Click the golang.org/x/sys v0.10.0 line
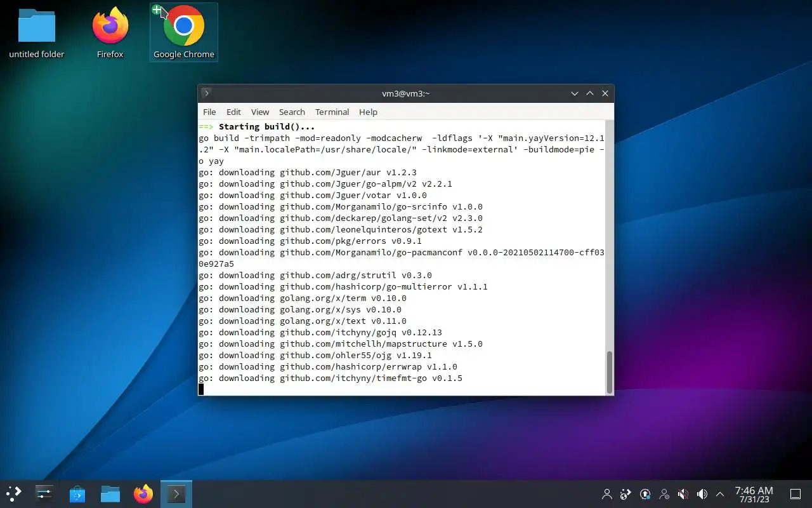 [300, 309]
